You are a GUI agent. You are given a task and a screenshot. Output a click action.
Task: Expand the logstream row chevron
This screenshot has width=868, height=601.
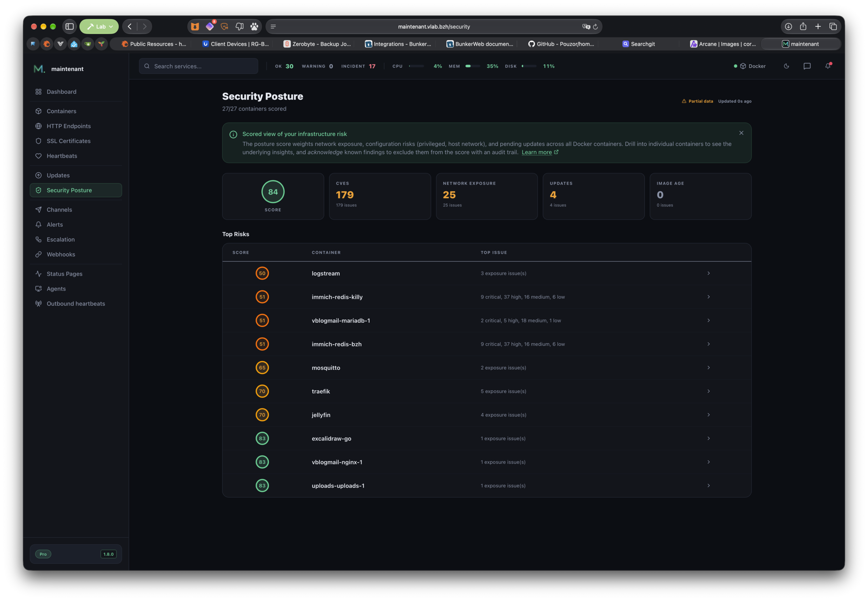(x=708, y=273)
